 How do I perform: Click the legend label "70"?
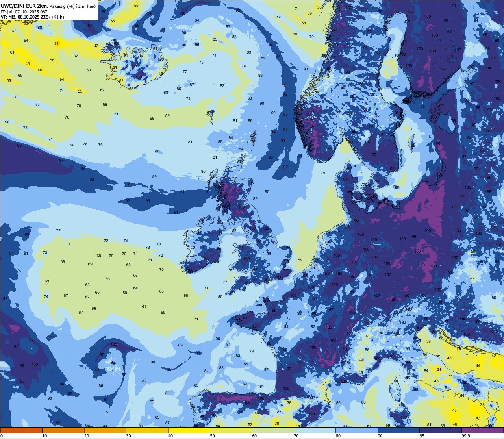pyautogui.click(x=296, y=436)
